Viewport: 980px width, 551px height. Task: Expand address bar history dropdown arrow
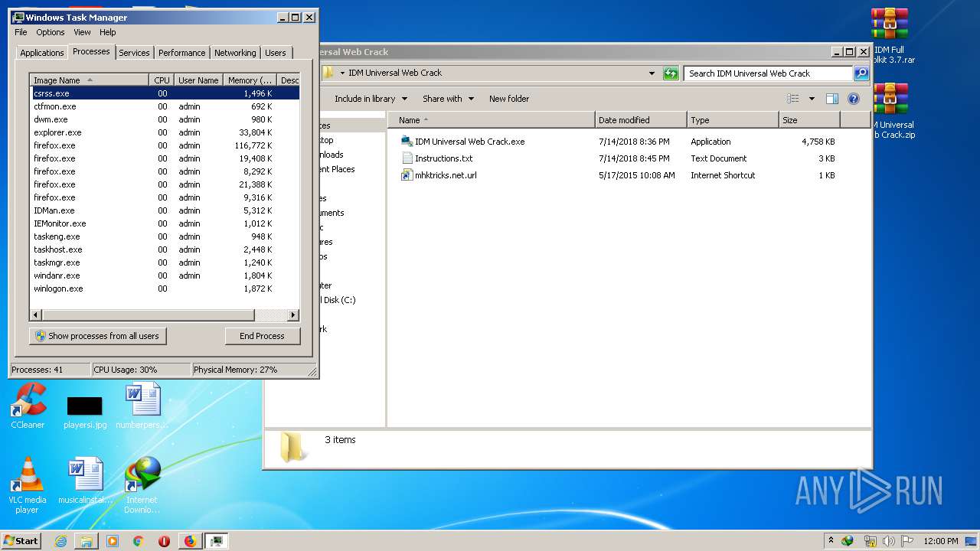tap(652, 73)
